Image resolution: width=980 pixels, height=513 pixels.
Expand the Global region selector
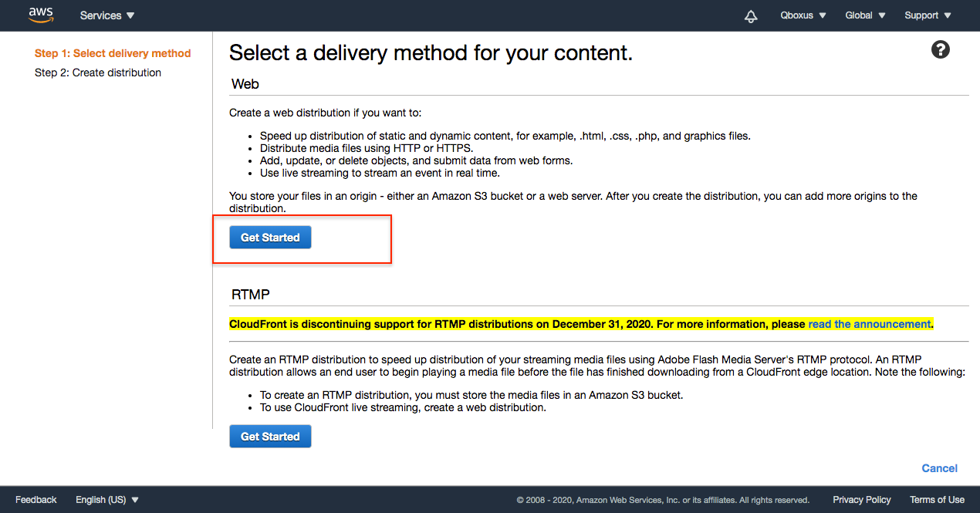(865, 15)
